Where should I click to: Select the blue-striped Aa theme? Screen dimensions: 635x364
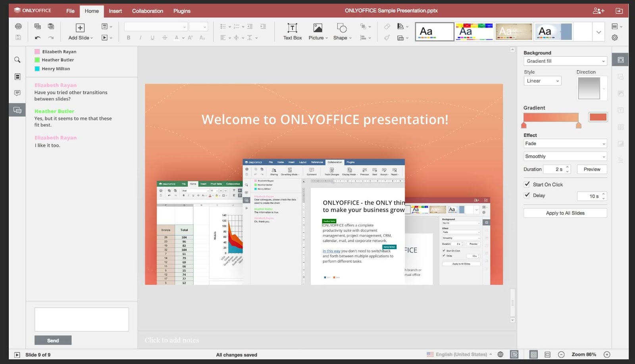[x=553, y=32]
